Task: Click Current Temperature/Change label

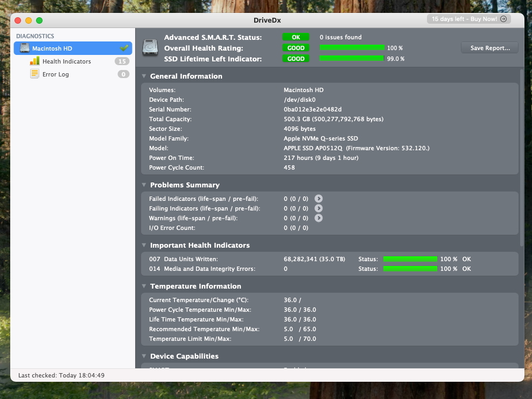Action: [199, 300]
